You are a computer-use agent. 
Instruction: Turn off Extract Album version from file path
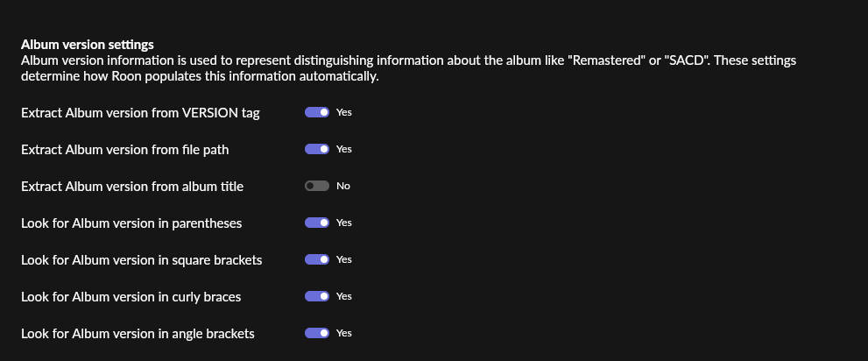pos(317,149)
